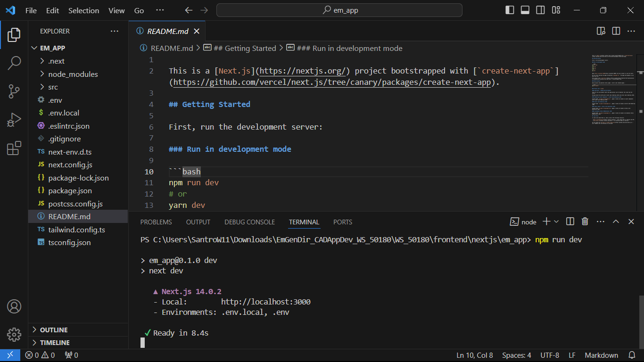Viewport: 644px width, 362px height.
Task: Open package.json in explorer
Action: point(70,191)
